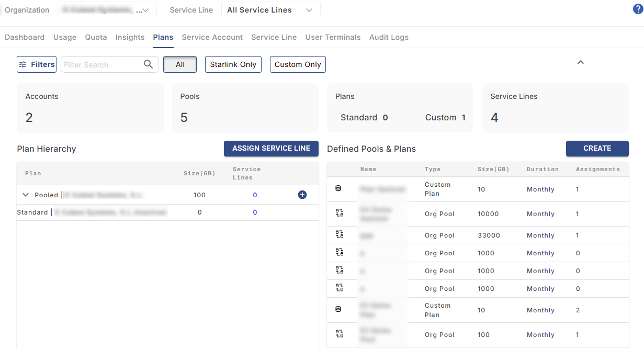
Task: Select the All filter toggle
Action: [x=180, y=64]
